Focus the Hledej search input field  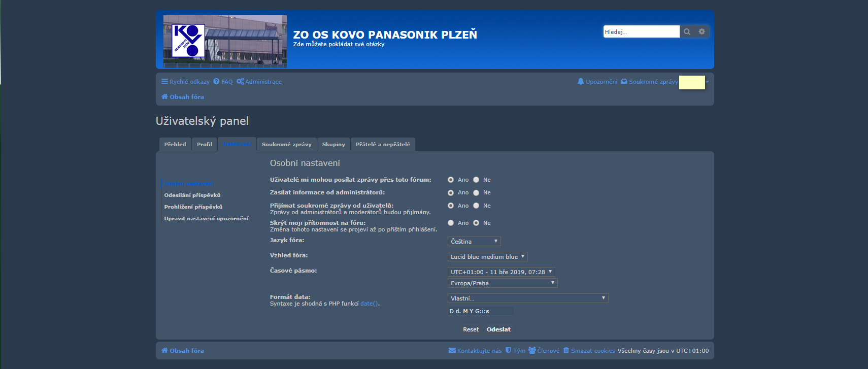point(642,31)
